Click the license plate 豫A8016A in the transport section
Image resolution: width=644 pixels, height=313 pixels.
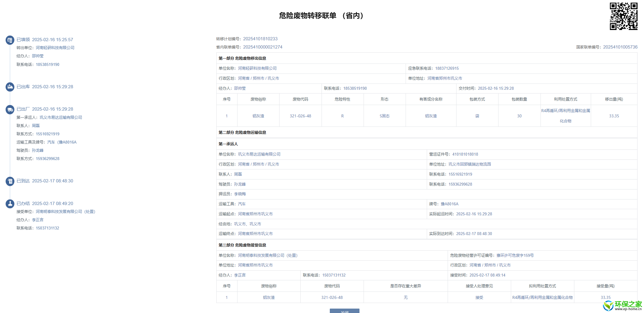[x=449, y=204]
